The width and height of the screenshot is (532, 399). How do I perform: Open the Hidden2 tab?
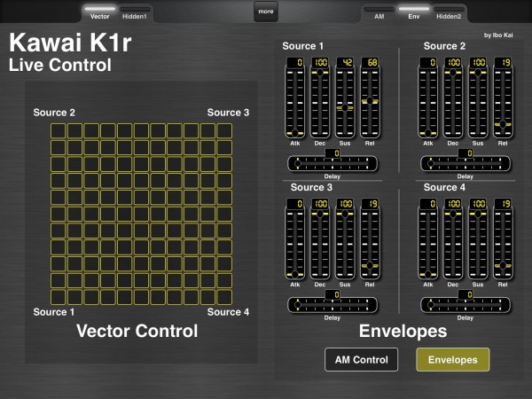pos(449,13)
